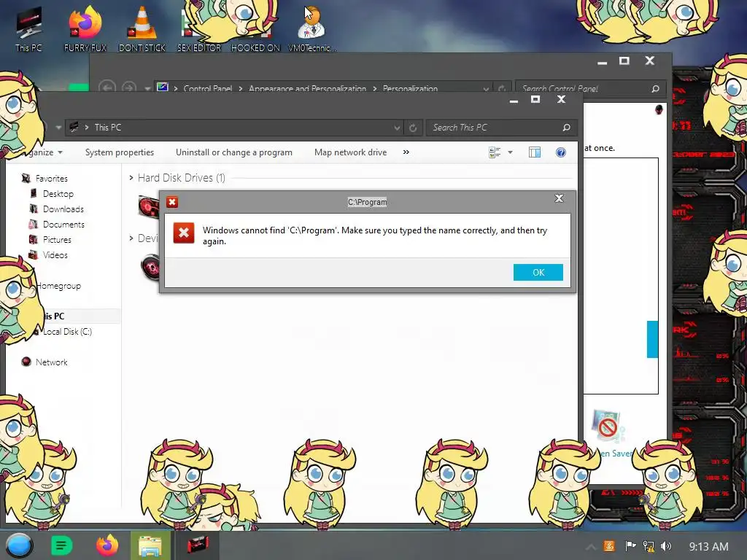The image size is (747, 560).
Task: Show hidden tray icons arrow
Action: coord(590,547)
